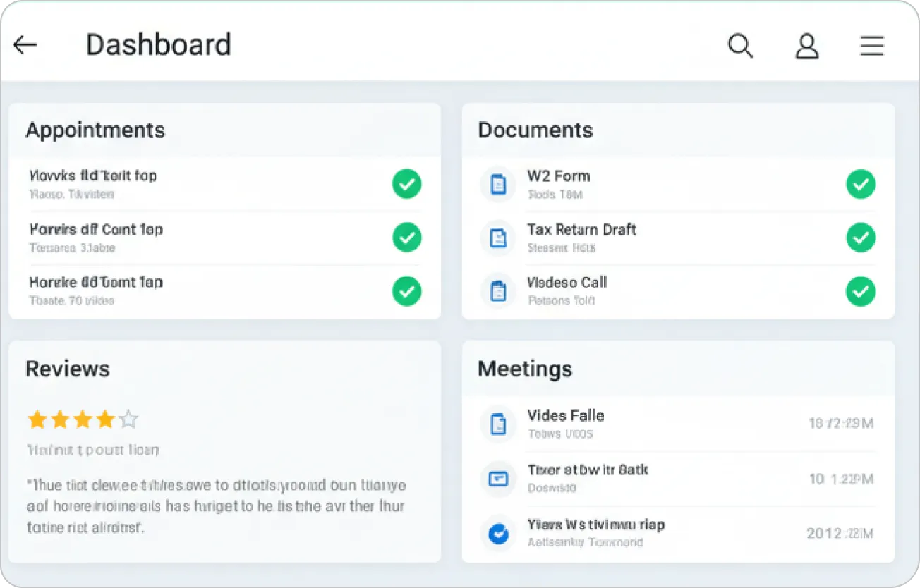Toggle the second appointment's green checkmark
This screenshot has height=588, width=920.
click(x=406, y=238)
